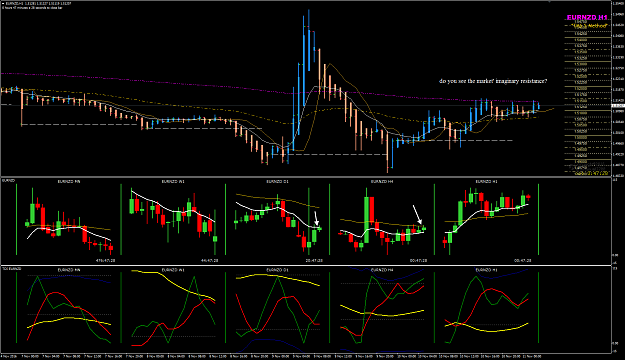Click the 44:47:28 countdown under W1 chart
The height and width of the screenshot is (360, 625).
(210, 260)
